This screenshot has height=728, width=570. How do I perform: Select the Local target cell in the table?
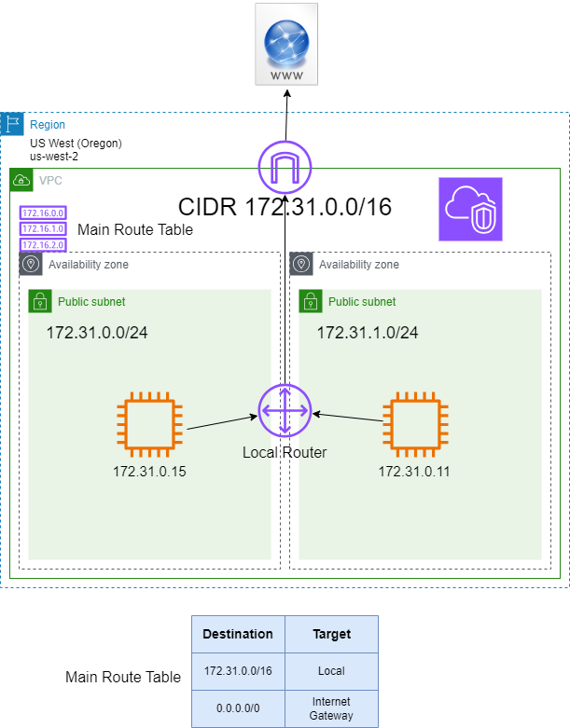pos(331,670)
